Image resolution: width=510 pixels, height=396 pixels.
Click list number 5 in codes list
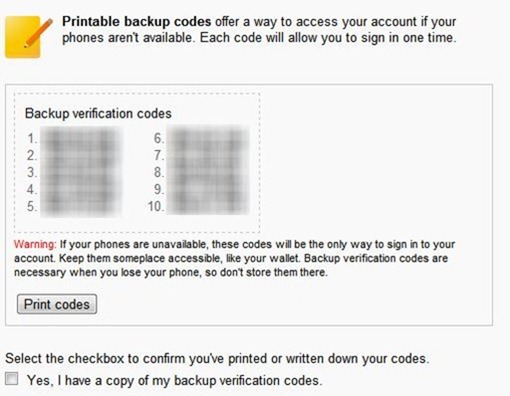coord(32,206)
